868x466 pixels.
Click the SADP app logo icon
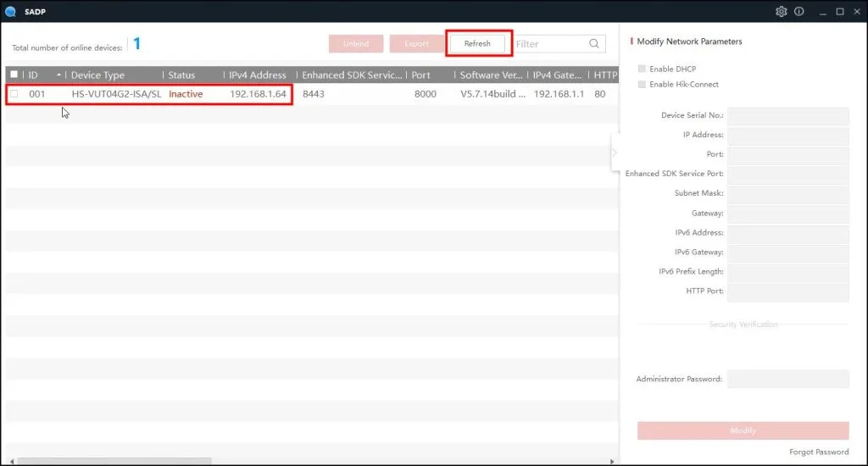point(10,12)
